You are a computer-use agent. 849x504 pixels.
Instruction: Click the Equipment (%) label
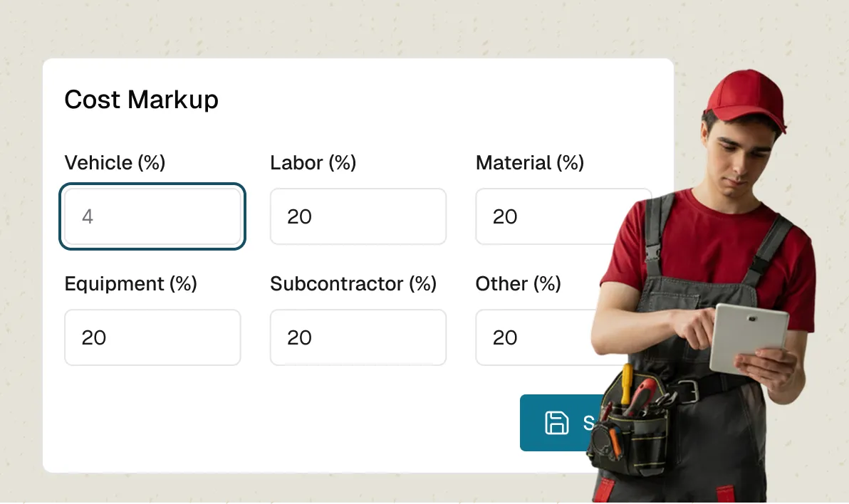coord(130,284)
